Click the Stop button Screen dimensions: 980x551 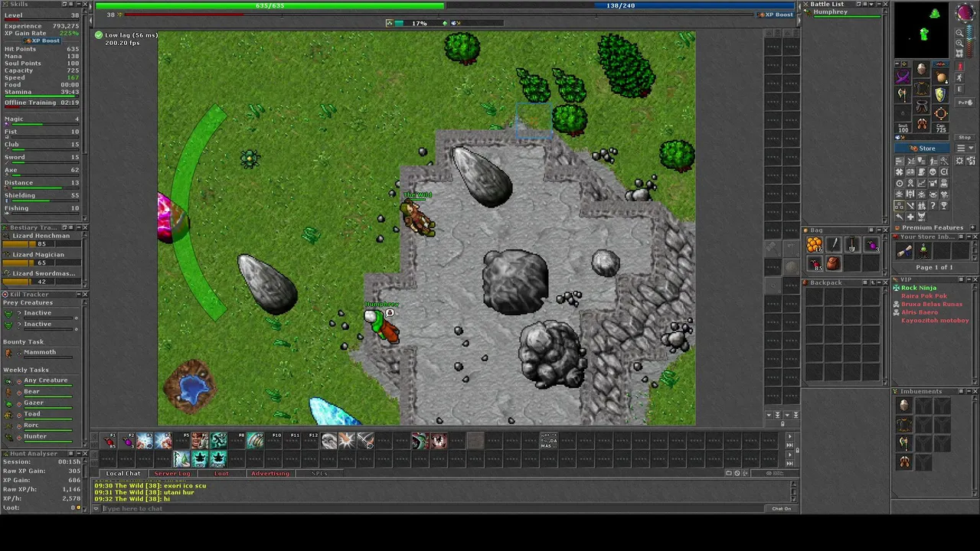coord(965,137)
